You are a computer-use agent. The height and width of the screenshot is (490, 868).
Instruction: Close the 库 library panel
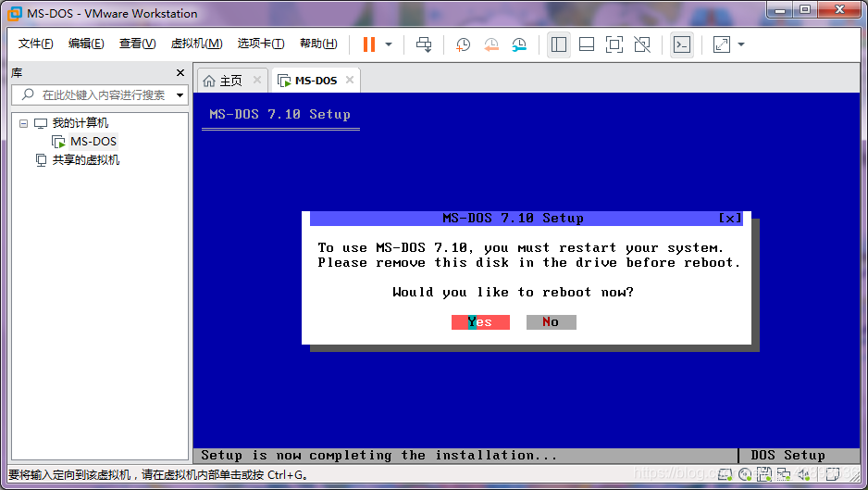180,72
